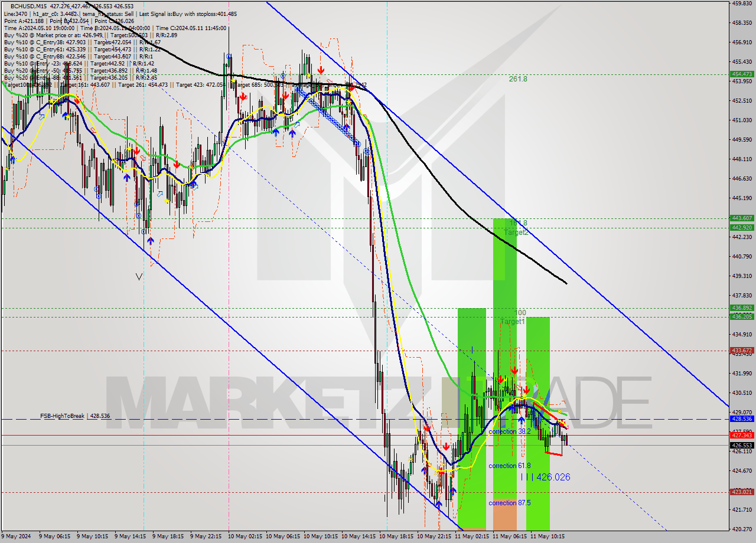Click the '11 May 10:15' time label

[x=549, y=537]
